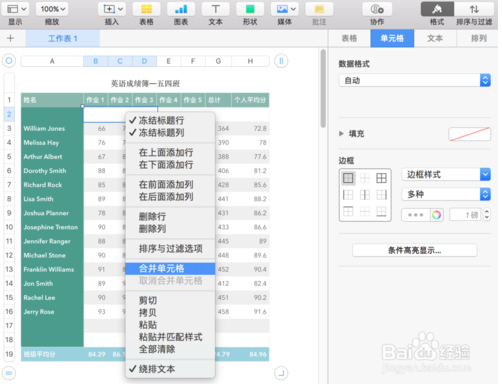The height and width of the screenshot is (384, 502).
Task: Choose 合并单元格 merge cells
Action: (x=170, y=269)
